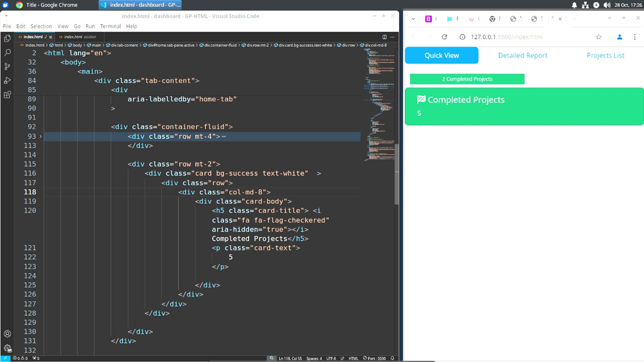Screen dimensions: 644x362
Task: Open the Chrome profile icon
Action: point(619,37)
